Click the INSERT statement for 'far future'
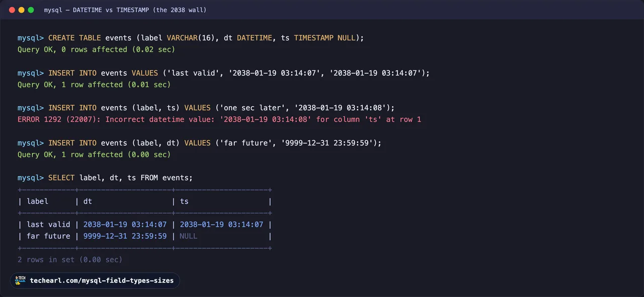 (199, 143)
